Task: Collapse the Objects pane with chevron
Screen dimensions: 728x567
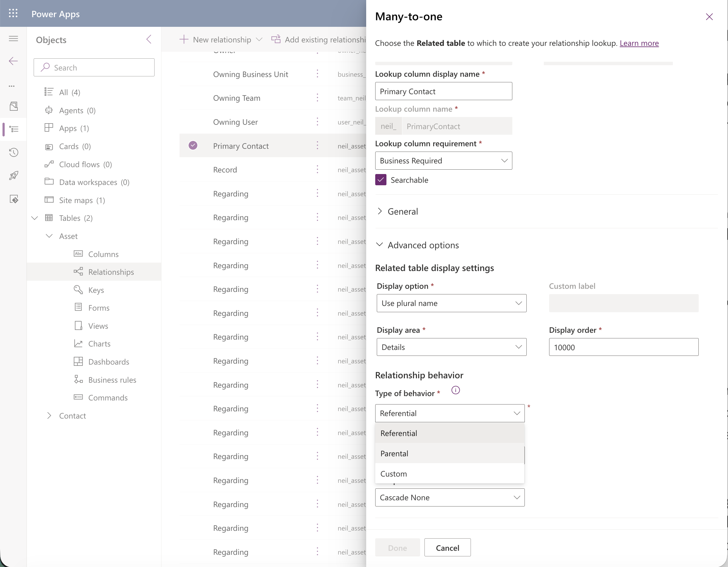Action: 149,39
